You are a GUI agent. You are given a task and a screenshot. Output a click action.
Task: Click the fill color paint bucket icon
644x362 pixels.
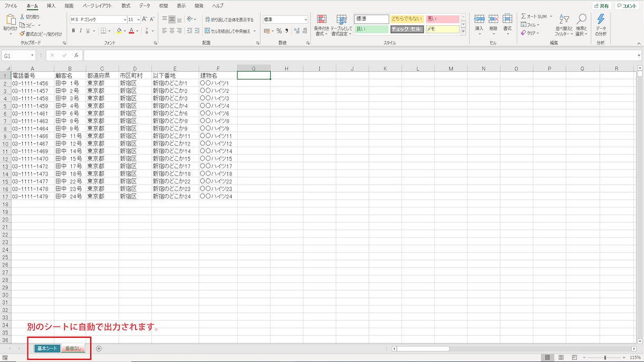pyautogui.click(x=119, y=31)
